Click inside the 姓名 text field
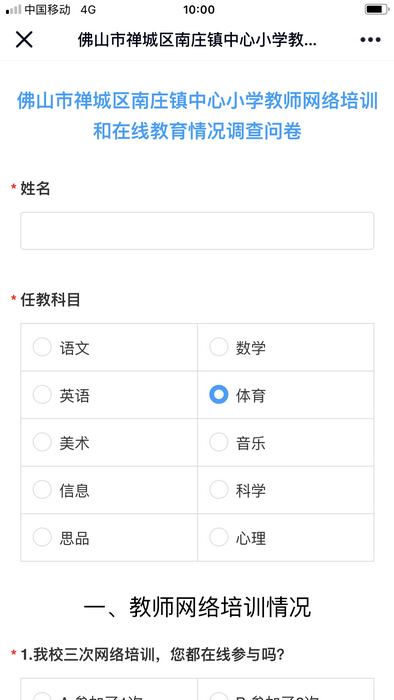 pyautogui.click(x=197, y=231)
